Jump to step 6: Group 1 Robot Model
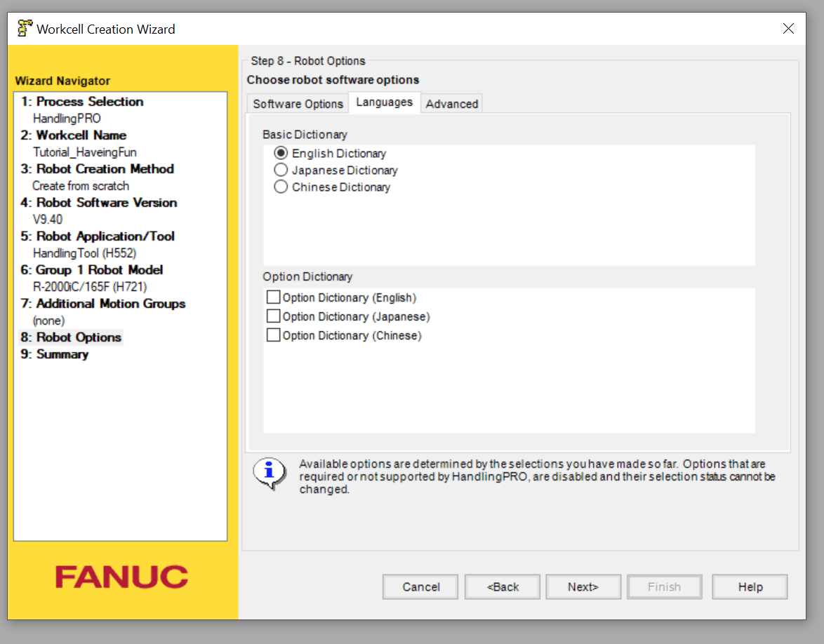This screenshot has width=824, height=644. tap(92, 269)
